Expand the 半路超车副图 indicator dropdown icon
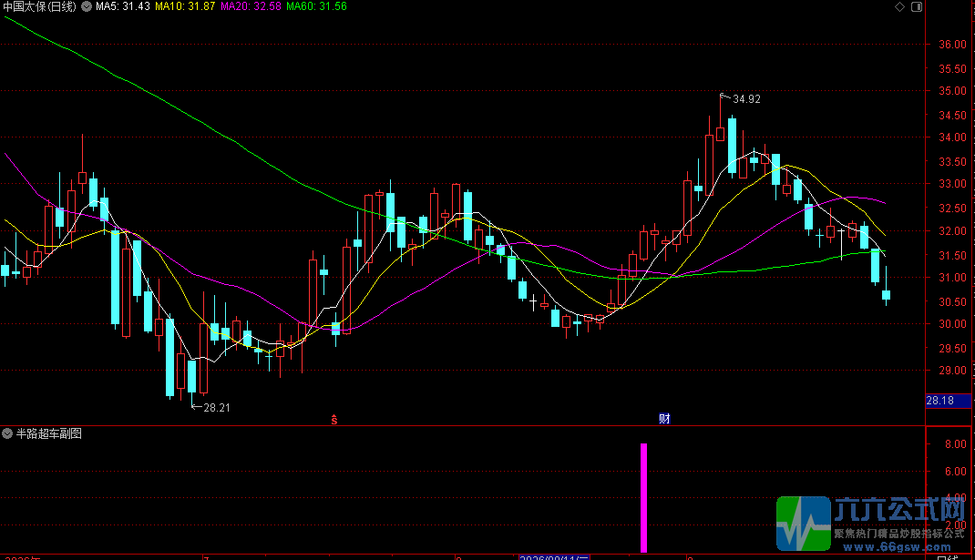 click(x=7, y=433)
